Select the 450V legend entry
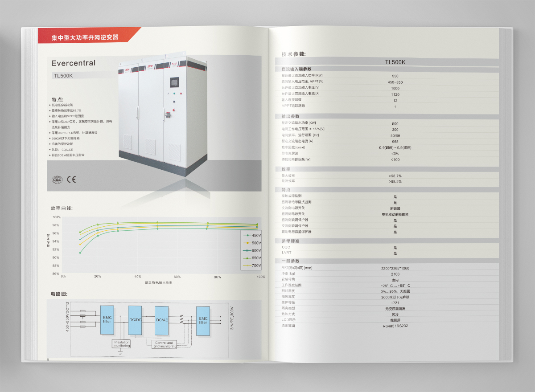This screenshot has width=535, height=392. coord(251,235)
